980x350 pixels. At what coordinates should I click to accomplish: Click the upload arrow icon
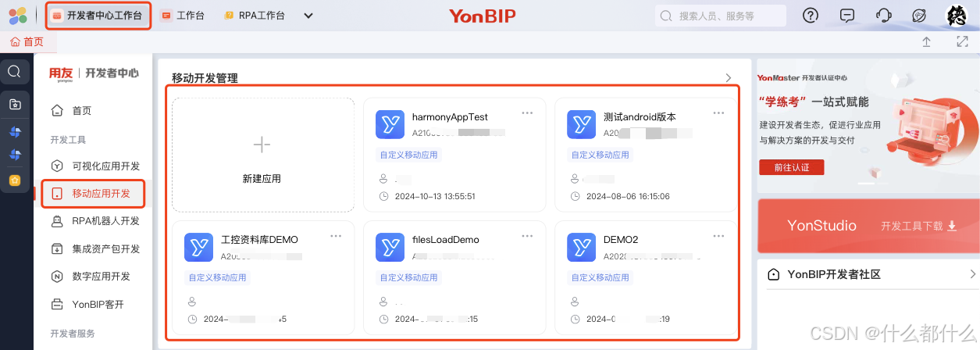click(926, 42)
